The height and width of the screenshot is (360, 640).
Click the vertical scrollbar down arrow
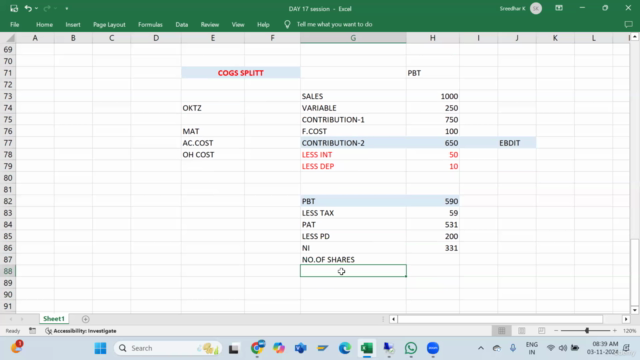pyautogui.click(x=634, y=310)
